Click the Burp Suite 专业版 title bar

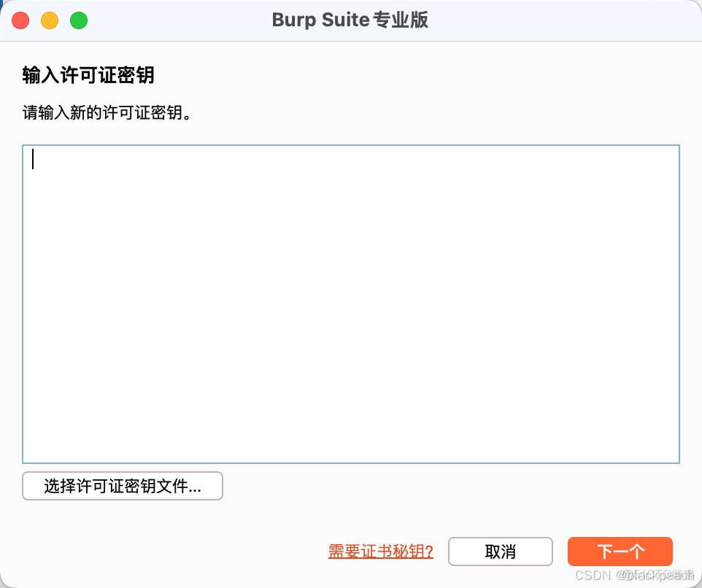click(350, 20)
